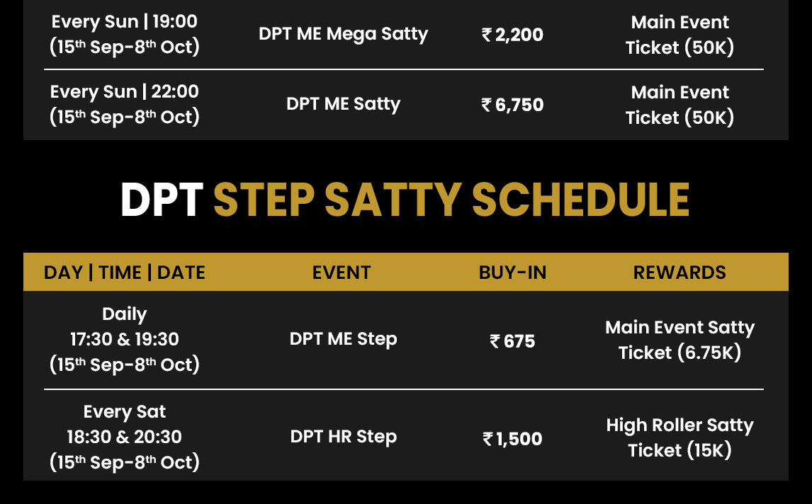This screenshot has height=504, width=812.
Task: Click Every Sat 18:30 & 20:30 cell
Action: 124,437
